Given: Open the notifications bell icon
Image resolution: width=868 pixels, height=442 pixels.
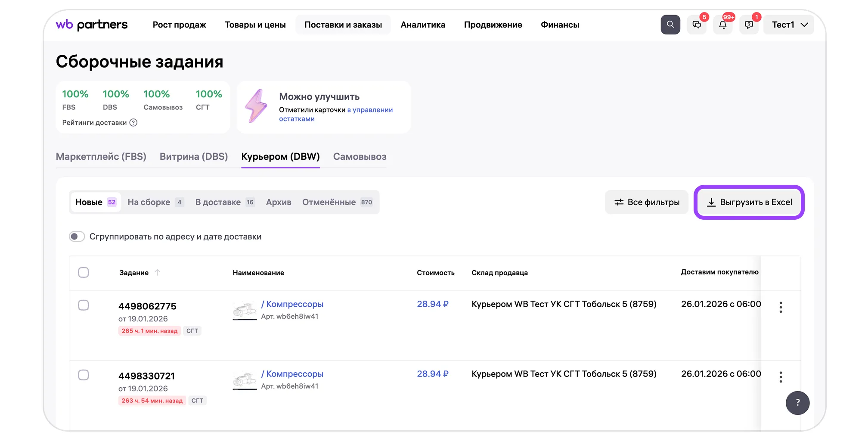Looking at the screenshot, I should click(x=723, y=25).
